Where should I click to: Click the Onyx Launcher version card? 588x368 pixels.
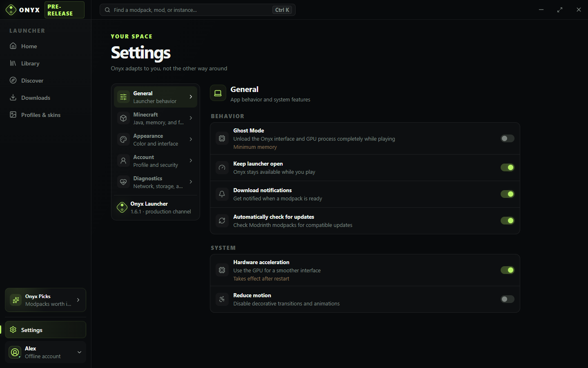coord(156,207)
